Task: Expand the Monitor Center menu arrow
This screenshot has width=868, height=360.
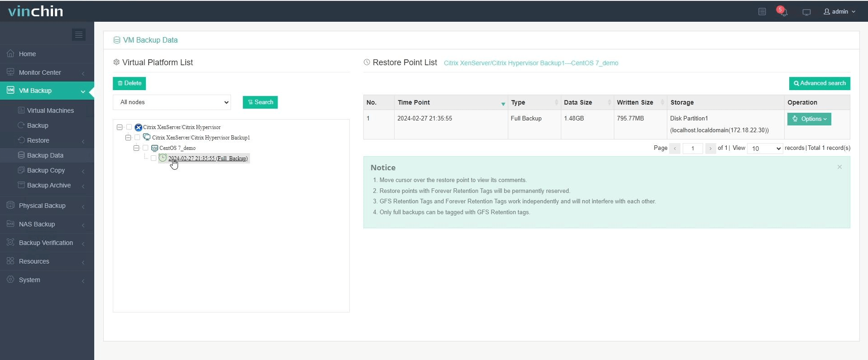Action: coord(83,73)
